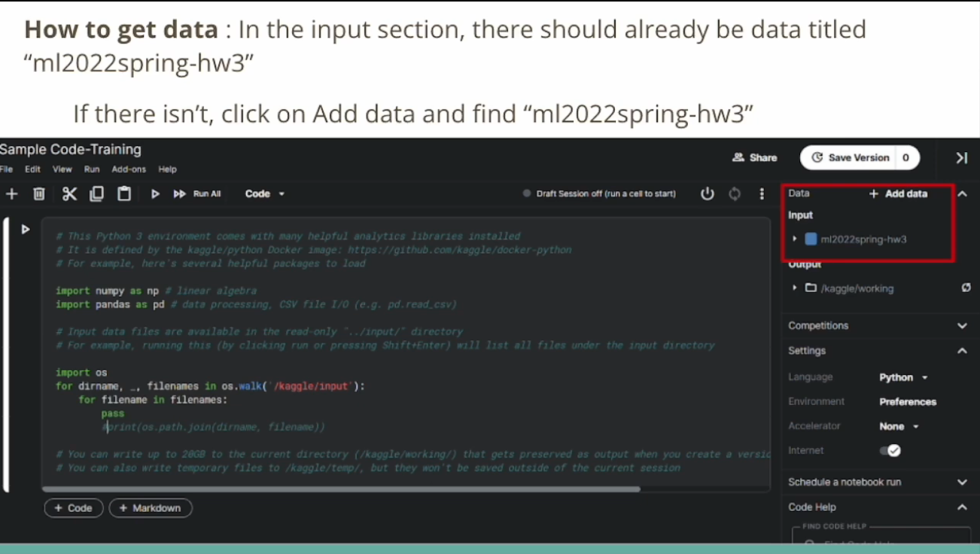Viewport: 980px width, 554px height.
Task: Expand the ml2022spring-hw3 dataset
Action: tap(794, 239)
